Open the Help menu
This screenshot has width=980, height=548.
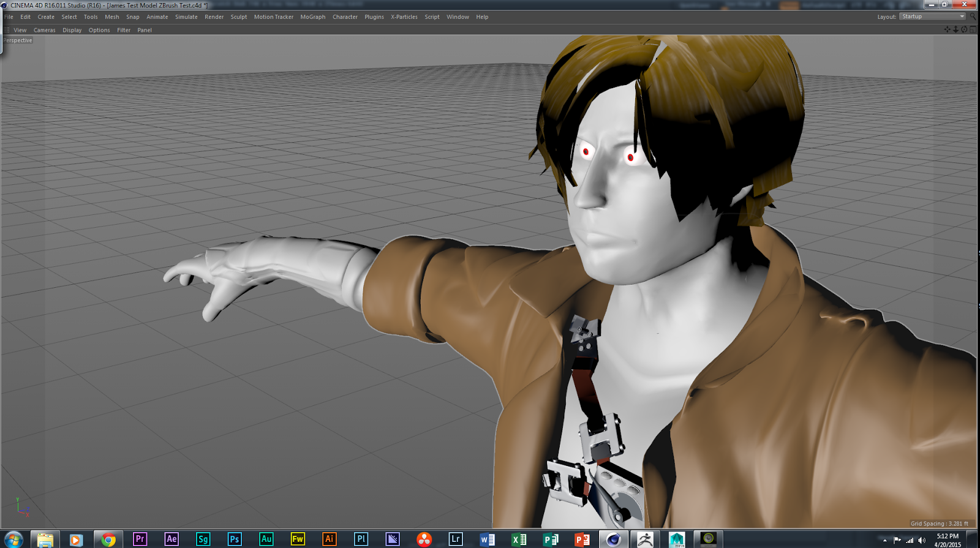point(482,17)
